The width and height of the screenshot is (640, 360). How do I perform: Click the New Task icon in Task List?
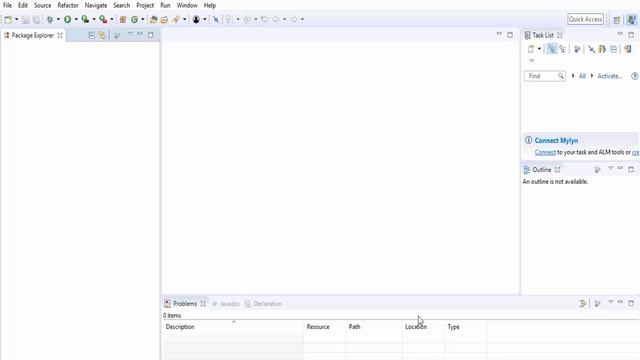(531, 49)
